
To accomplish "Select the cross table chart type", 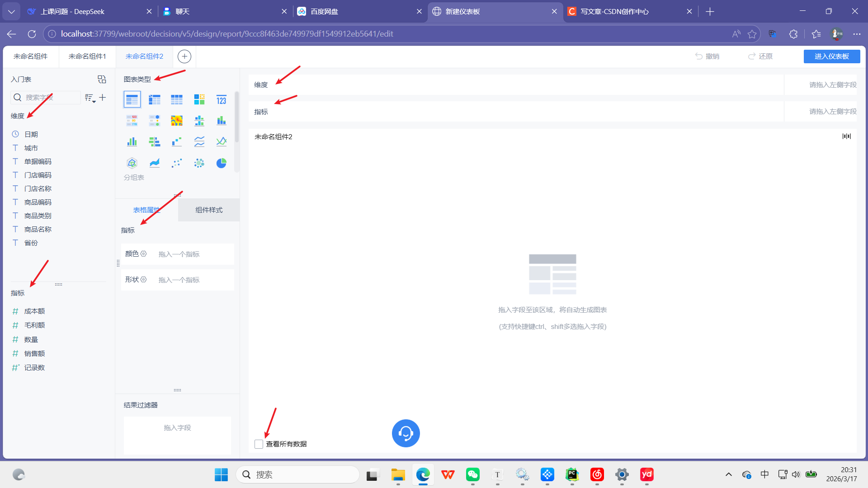I will pos(154,99).
